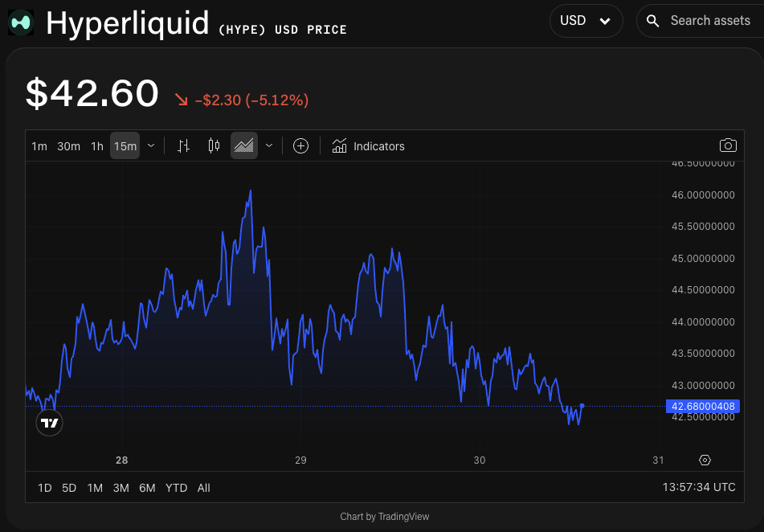The width and height of the screenshot is (764, 532).
Task: Click the blue current price label
Action: 702,406
